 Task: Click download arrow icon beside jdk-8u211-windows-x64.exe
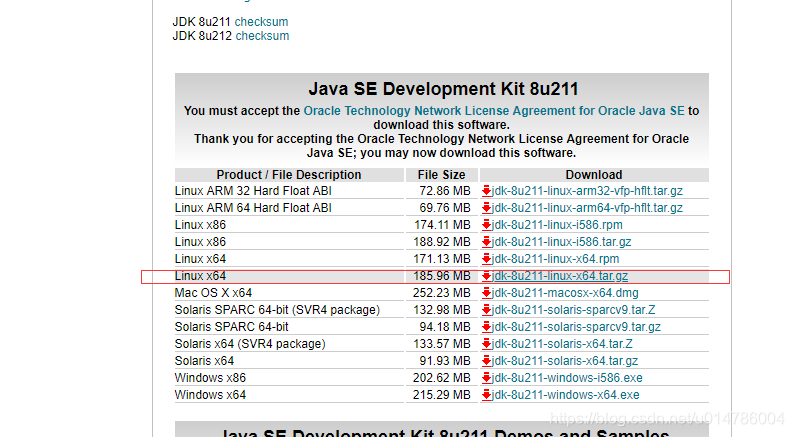point(486,395)
